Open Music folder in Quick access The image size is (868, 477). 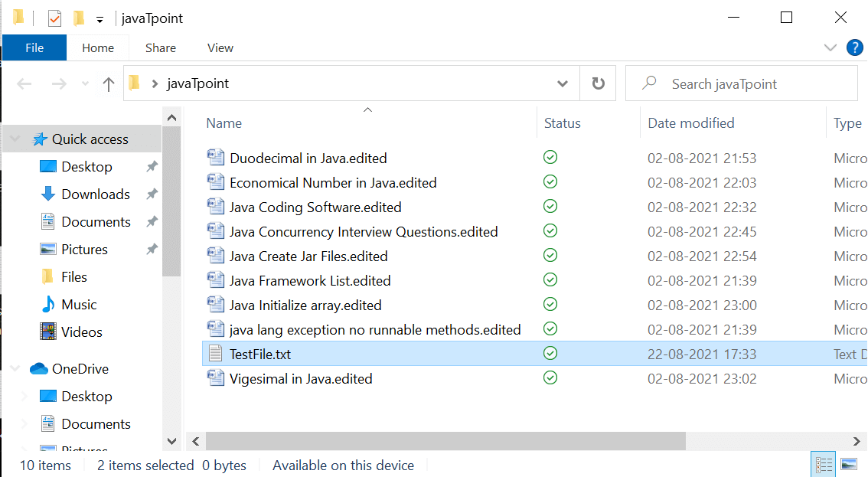pos(79,305)
